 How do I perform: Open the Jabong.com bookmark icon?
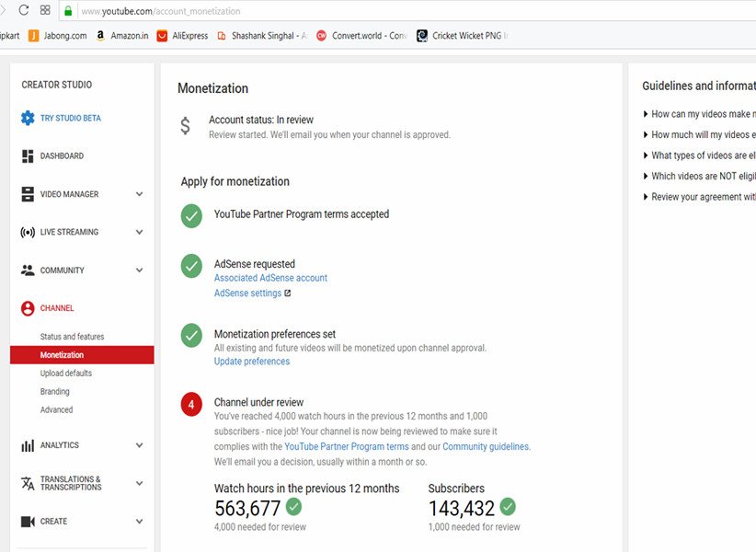(x=33, y=36)
